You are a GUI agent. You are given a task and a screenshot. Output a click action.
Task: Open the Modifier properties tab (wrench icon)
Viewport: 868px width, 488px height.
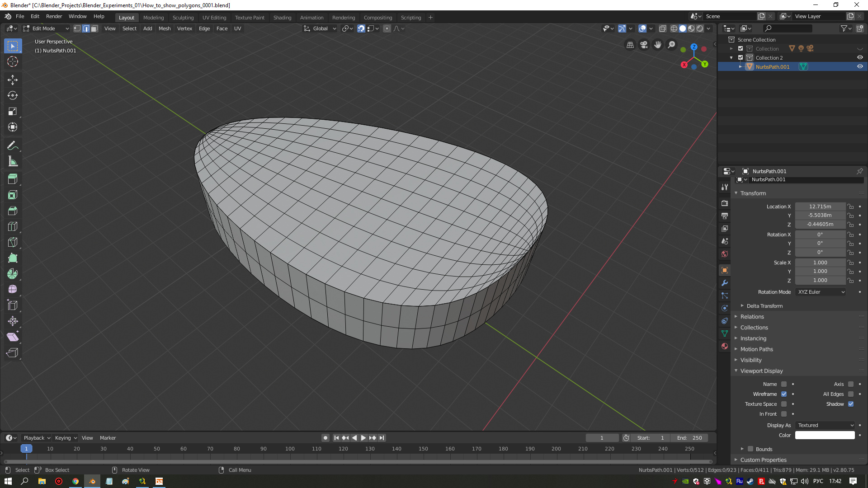pyautogui.click(x=724, y=283)
